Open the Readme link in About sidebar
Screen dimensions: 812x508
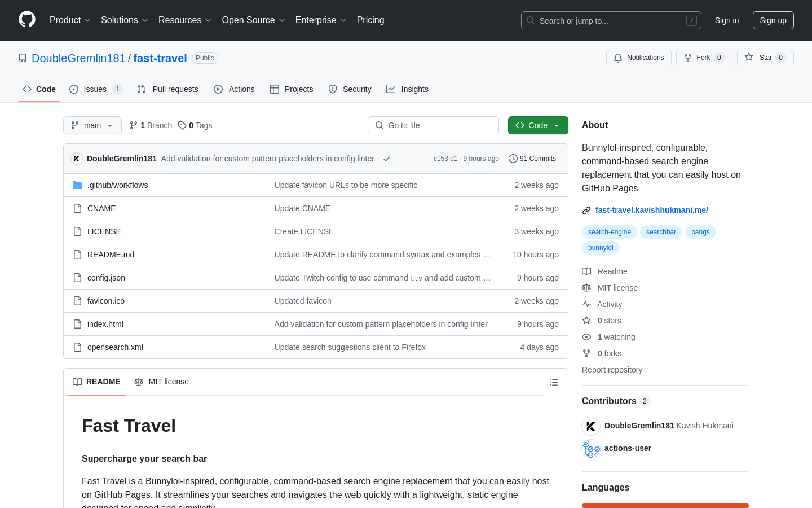tap(605, 271)
